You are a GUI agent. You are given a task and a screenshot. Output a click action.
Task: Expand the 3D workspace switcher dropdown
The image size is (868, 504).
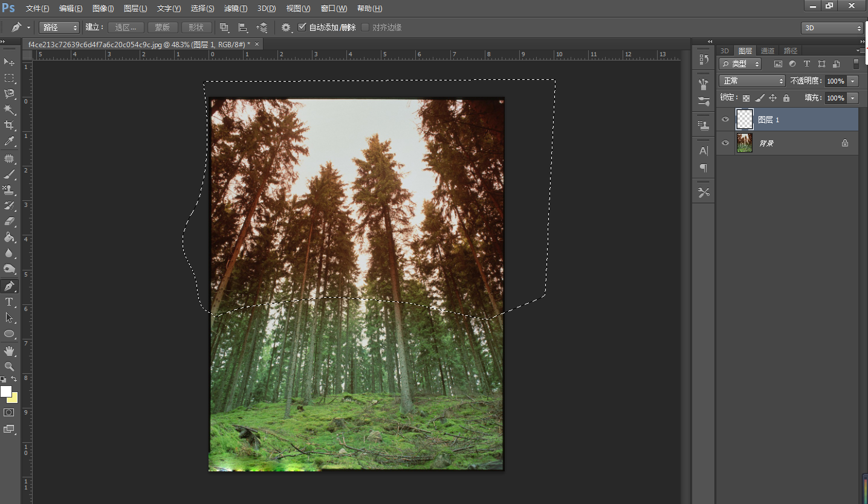coord(832,28)
